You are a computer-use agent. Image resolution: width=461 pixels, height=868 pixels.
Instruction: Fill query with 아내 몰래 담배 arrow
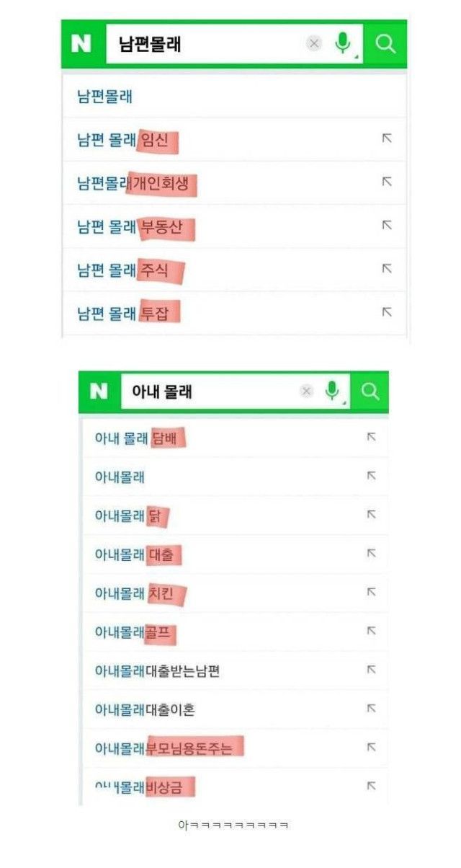[372, 437]
